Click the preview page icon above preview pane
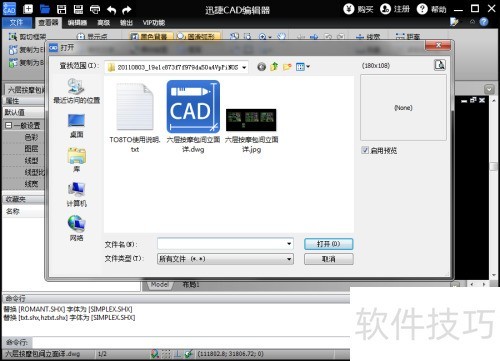The height and width of the screenshot is (361, 500). [x=440, y=65]
